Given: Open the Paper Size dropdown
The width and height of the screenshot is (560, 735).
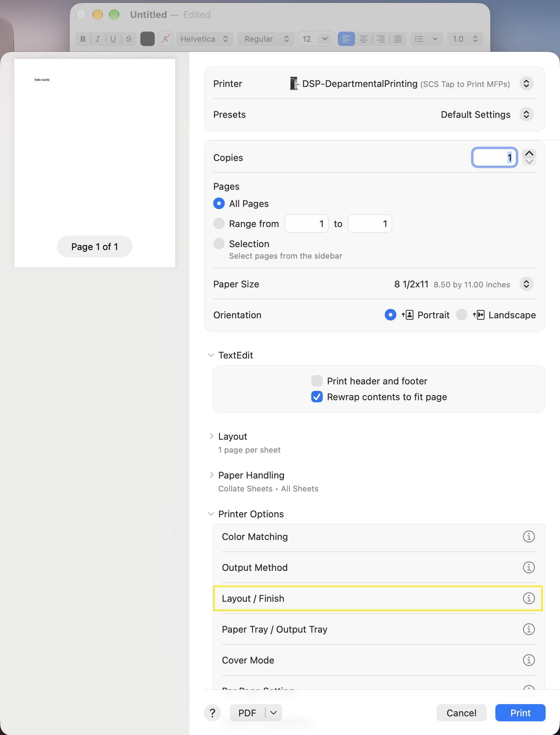Looking at the screenshot, I should coord(526,284).
